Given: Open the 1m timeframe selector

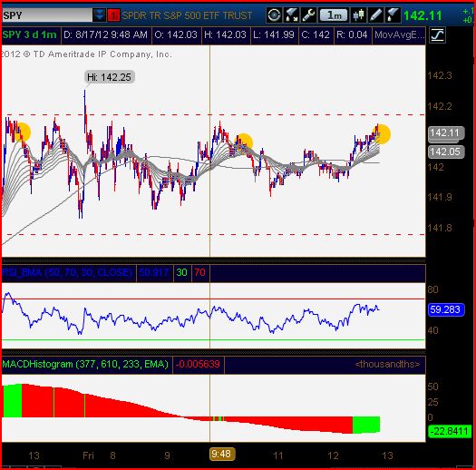Looking at the screenshot, I should click(x=334, y=15).
